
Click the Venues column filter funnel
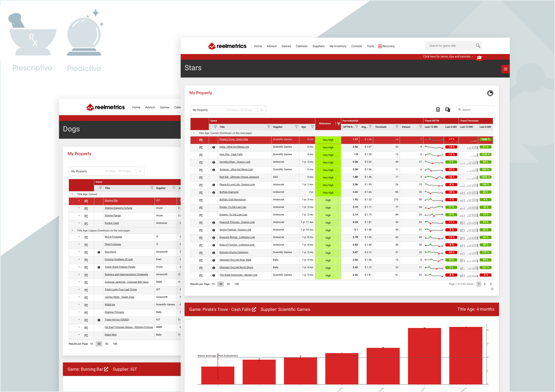[x=420, y=127]
